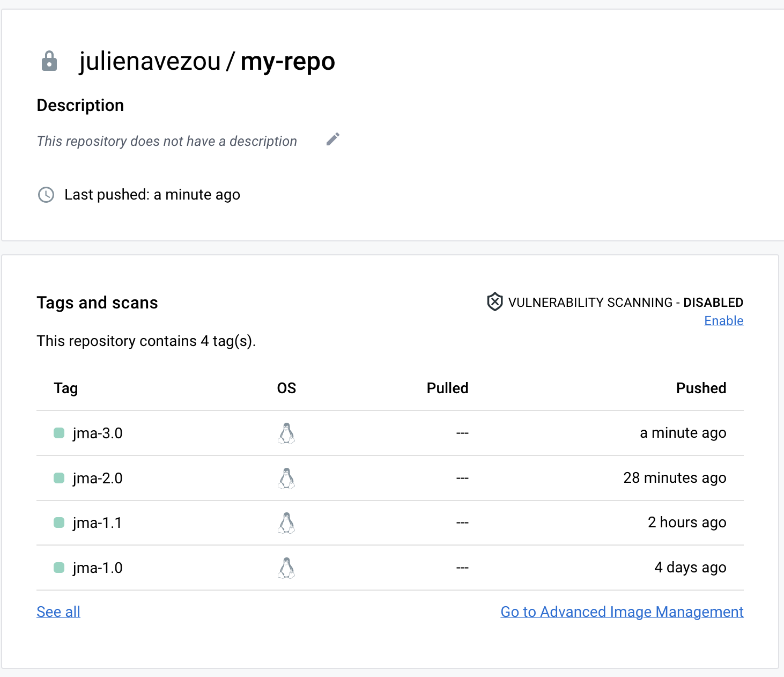Screen dimensions: 784x677
Task: Click the clock icon next to last pushed
Action: point(46,195)
